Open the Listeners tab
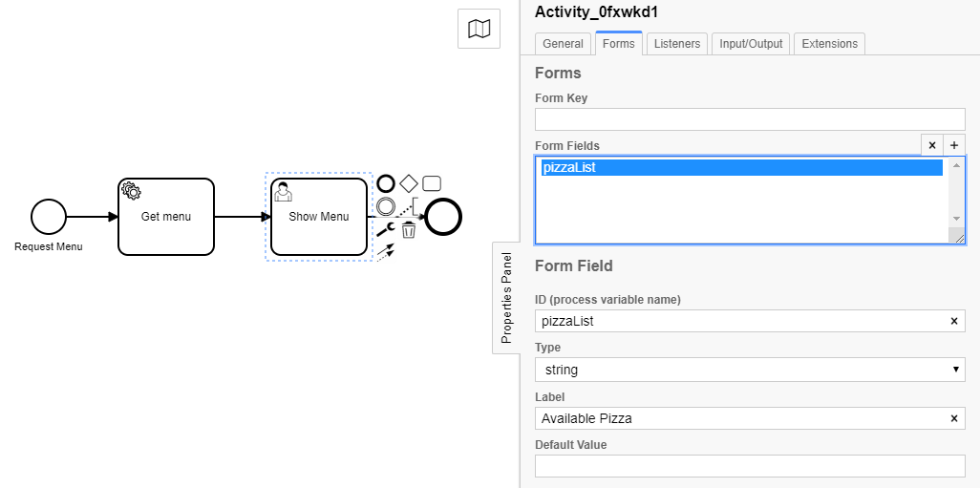 tap(677, 44)
